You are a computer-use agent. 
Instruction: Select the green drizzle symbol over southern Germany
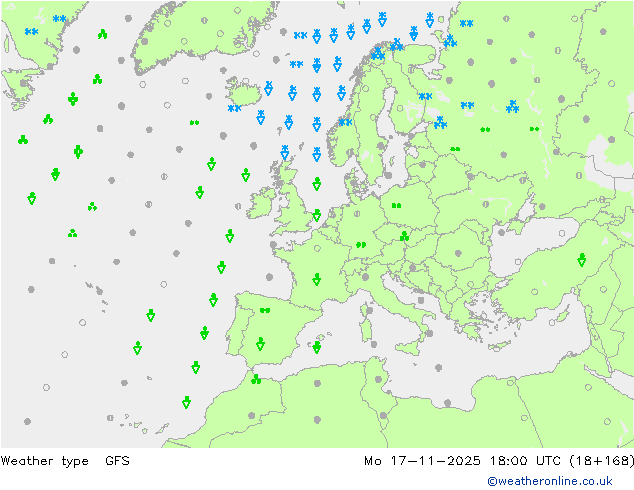pyautogui.click(x=361, y=245)
